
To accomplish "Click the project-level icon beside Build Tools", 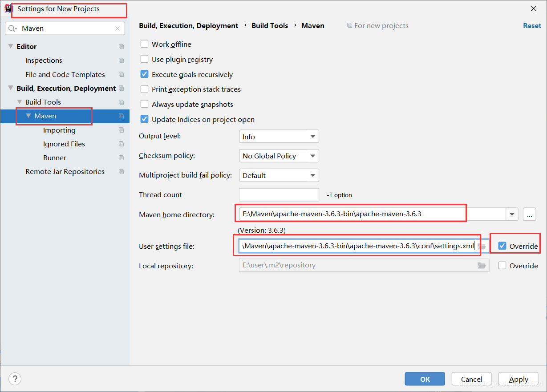I will [121, 102].
